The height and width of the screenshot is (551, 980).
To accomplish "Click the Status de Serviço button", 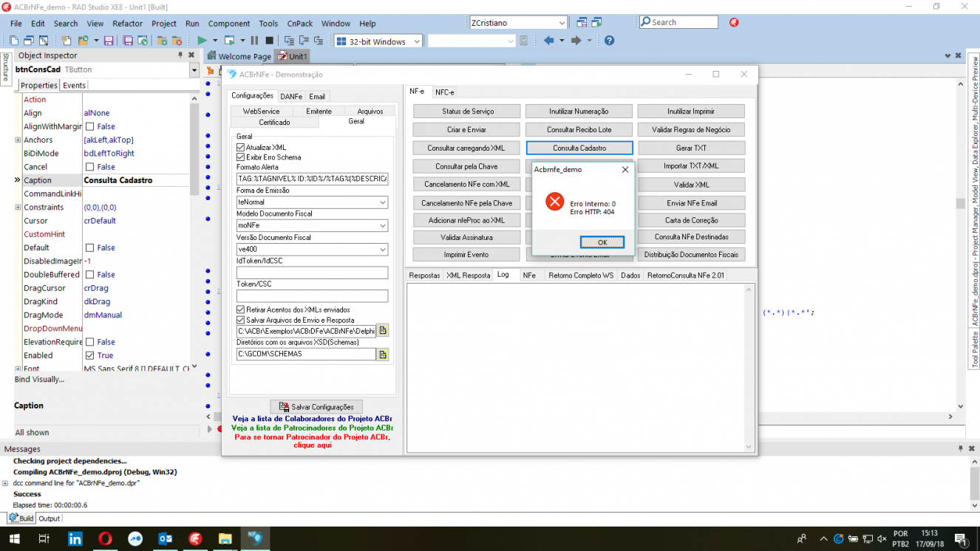I will pyautogui.click(x=468, y=112).
